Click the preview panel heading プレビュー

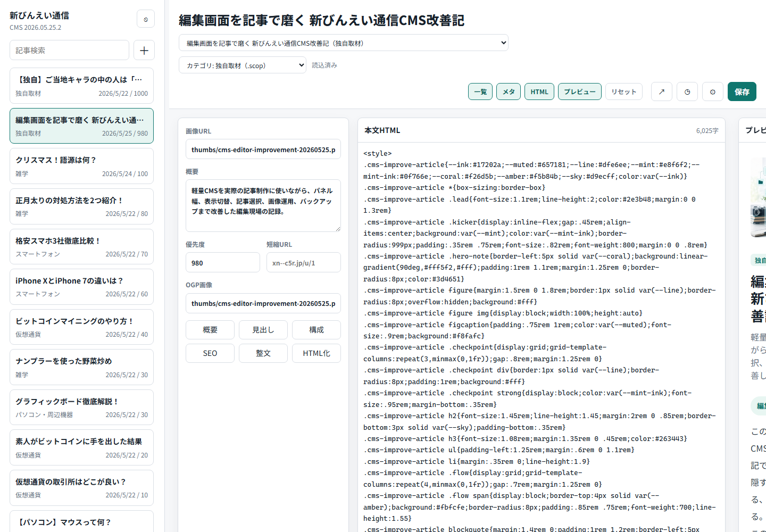(x=755, y=130)
